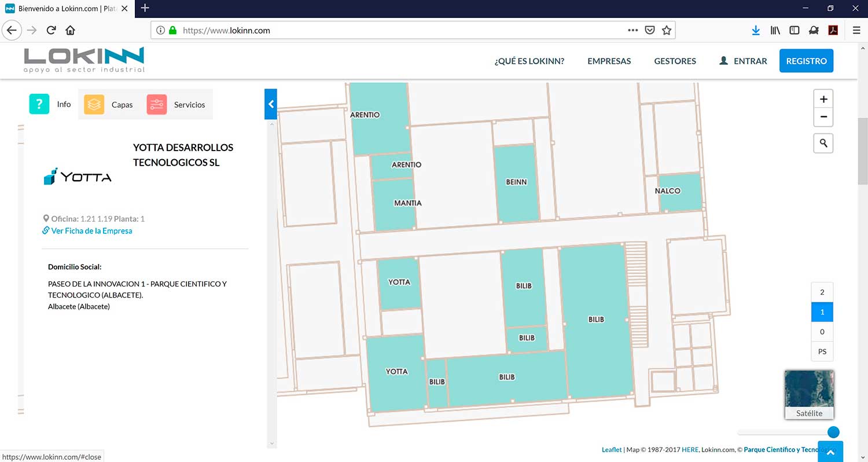Click the browser Back button
This screenshot has width=868, height=462.
(12, 30)
